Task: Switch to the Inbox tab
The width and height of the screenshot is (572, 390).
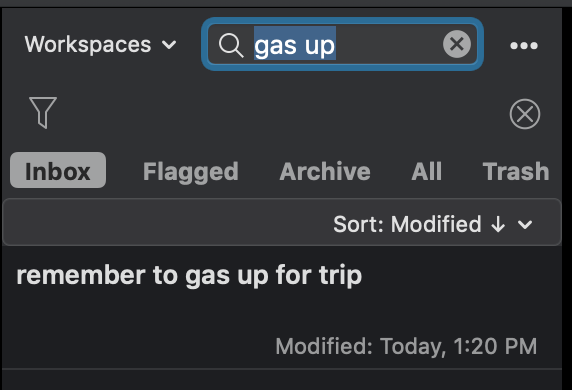Action: (58, 170)
